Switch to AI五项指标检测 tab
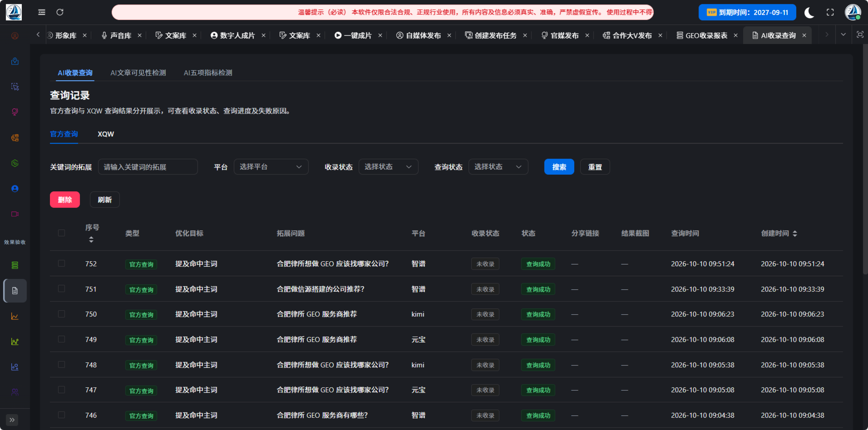This screenshot has height=430, width=868. [208, 73]
